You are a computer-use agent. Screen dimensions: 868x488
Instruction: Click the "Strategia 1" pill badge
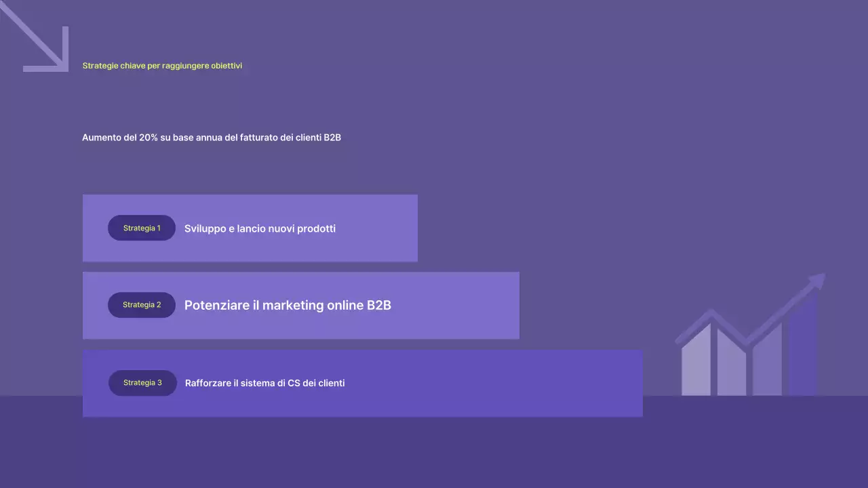pos(142,228)
